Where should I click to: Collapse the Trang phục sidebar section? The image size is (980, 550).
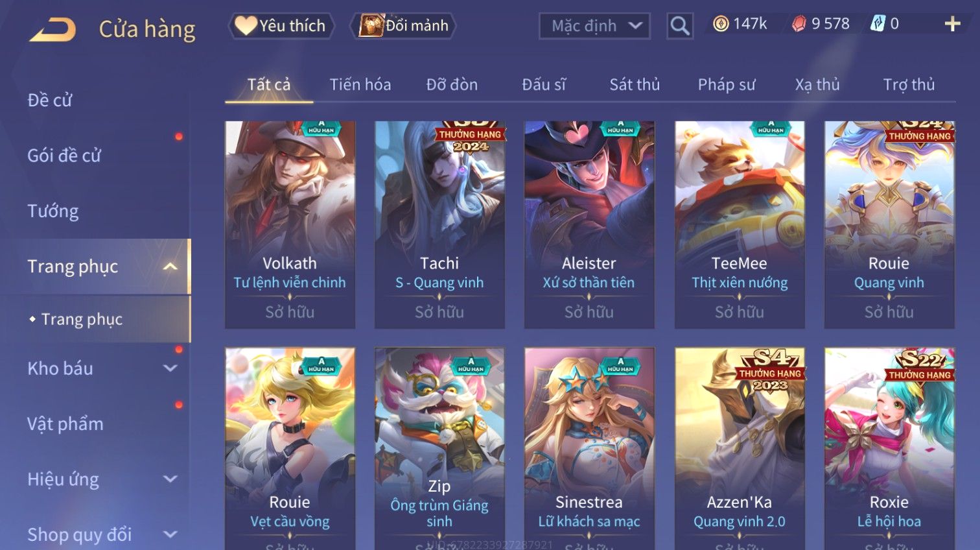(170, 267)
